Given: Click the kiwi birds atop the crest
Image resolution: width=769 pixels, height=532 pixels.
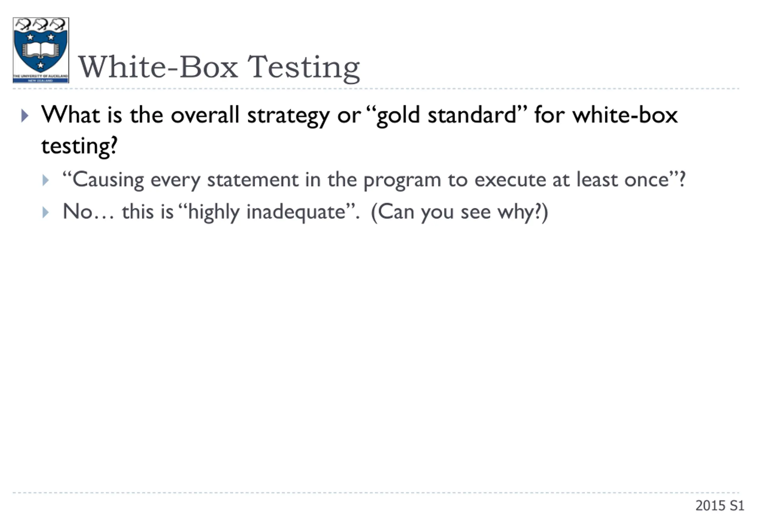Looking at the screenshot, I should 41,25.
